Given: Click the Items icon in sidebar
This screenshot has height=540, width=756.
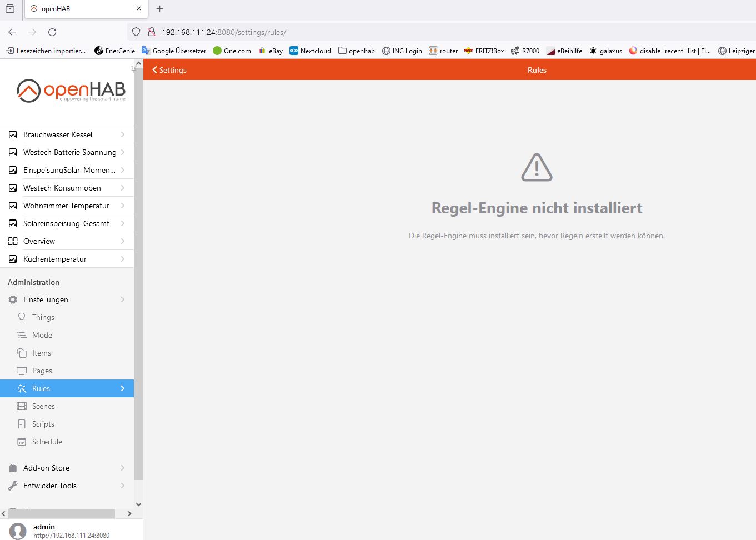Looking at the screenshot, I should (22, 353).
